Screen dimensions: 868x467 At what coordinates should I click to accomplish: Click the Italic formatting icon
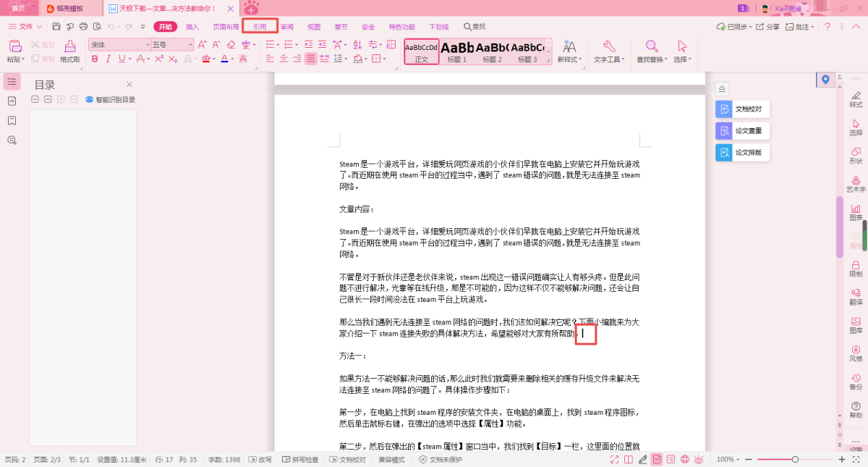(x=108, y=59)
